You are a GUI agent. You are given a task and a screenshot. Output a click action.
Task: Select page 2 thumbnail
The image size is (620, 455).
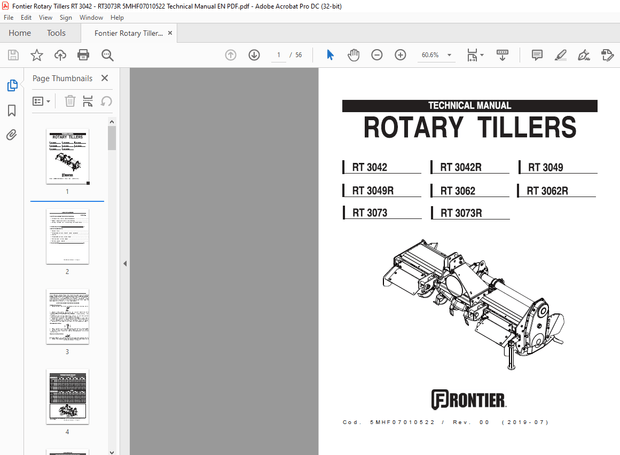tap(67, 237)
